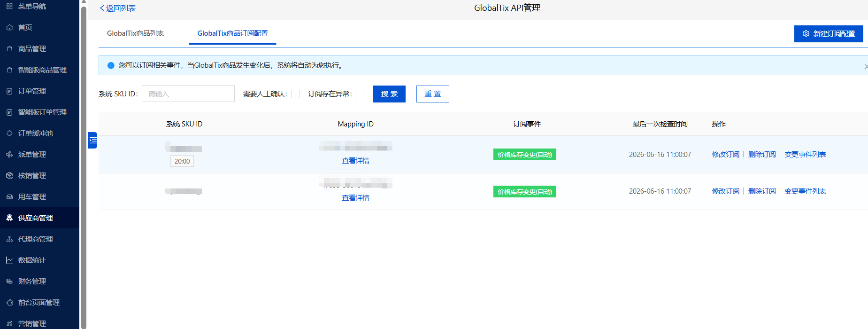Click 删除订阅 in the second row
The image size is (868, 329).
point(762,191)
